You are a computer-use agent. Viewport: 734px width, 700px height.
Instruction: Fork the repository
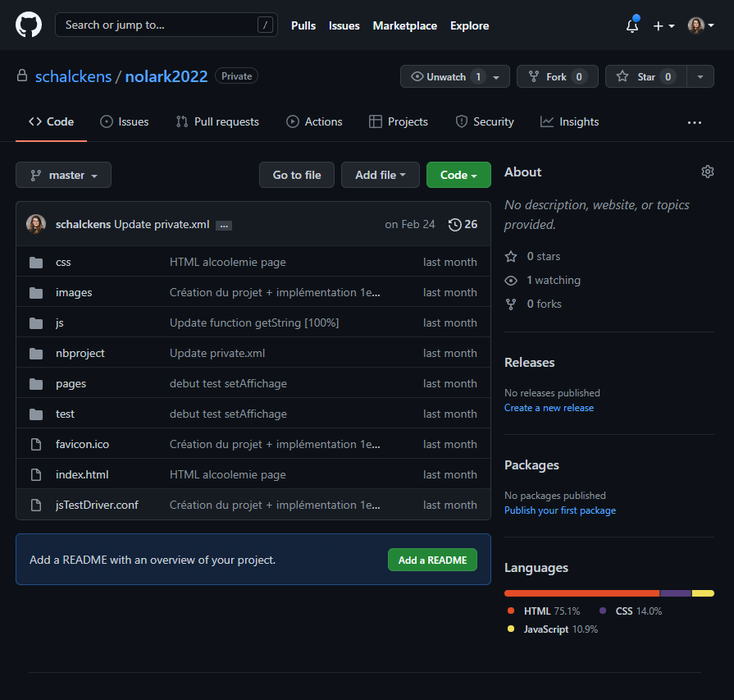[x=558, y=76]
